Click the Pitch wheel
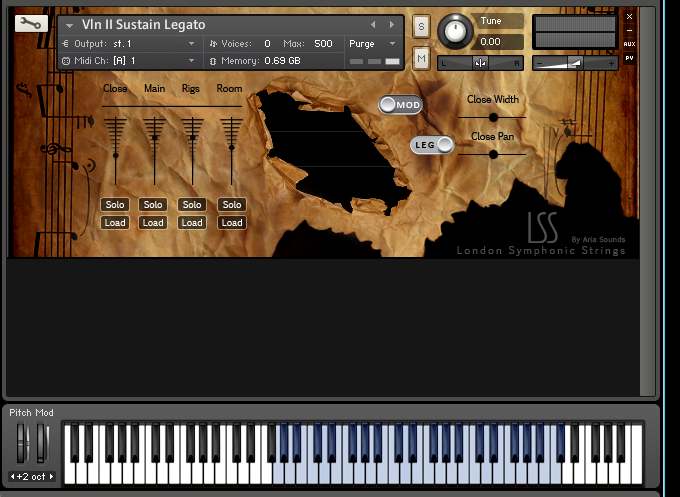 [x=22, y=444]
